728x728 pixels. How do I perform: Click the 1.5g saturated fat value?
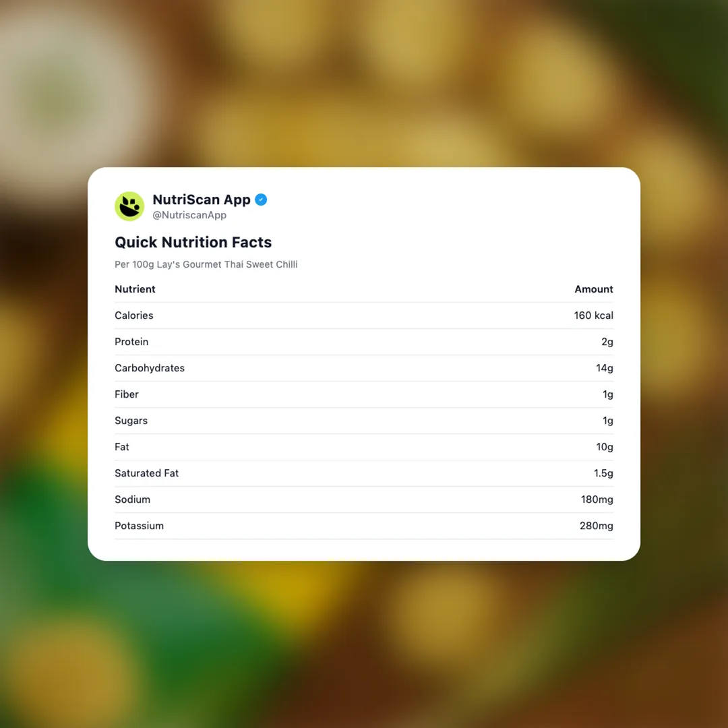[x=603, y=473]
